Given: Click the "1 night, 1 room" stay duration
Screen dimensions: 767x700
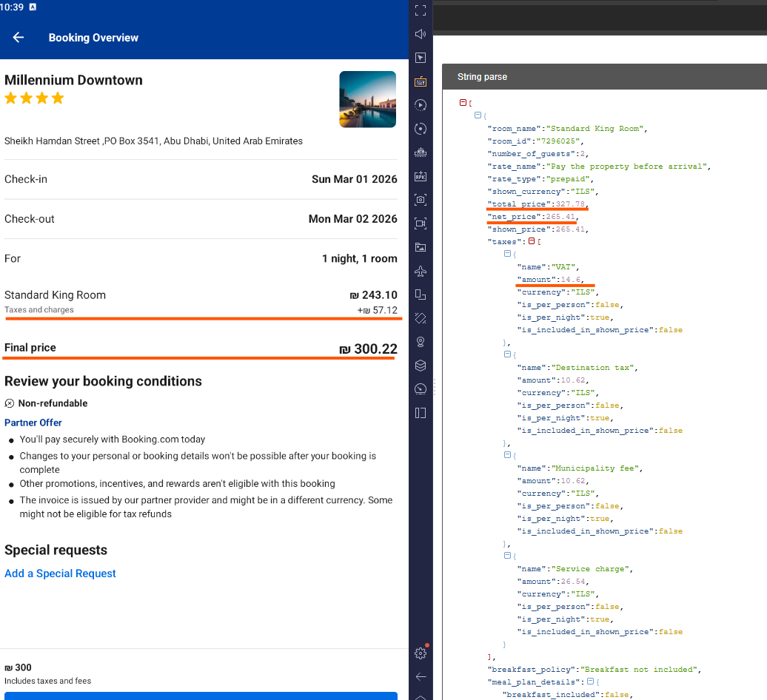Looking at the screenshot, I should (360, 258).
